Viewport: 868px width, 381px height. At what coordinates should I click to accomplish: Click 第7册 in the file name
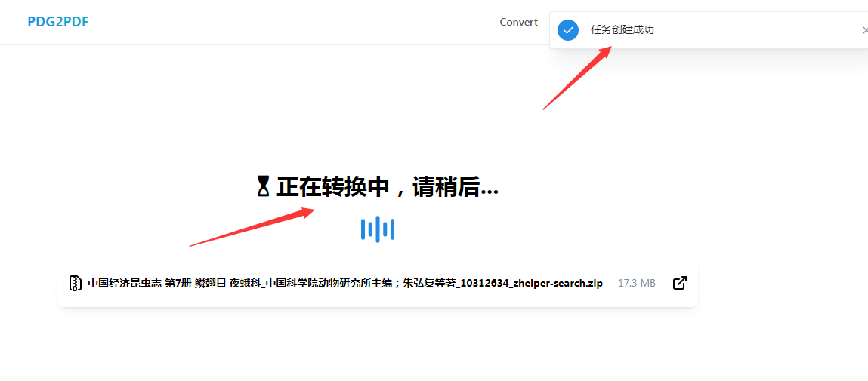178,284
